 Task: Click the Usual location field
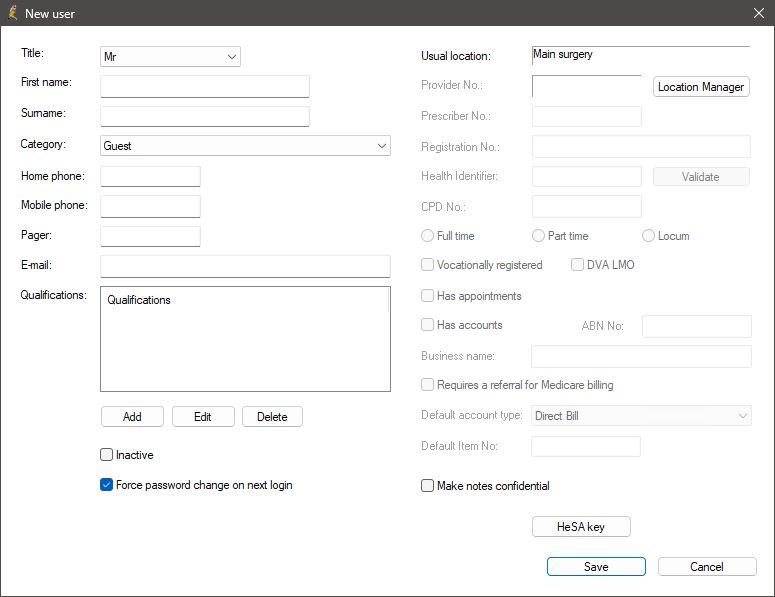[x=641, y=55]
